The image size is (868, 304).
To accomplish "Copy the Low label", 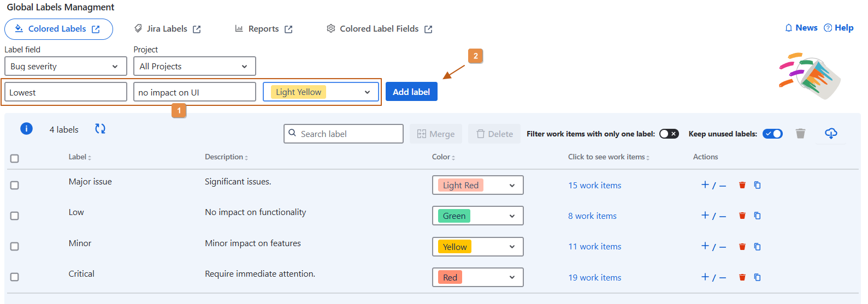I will [x=757, y=216].
